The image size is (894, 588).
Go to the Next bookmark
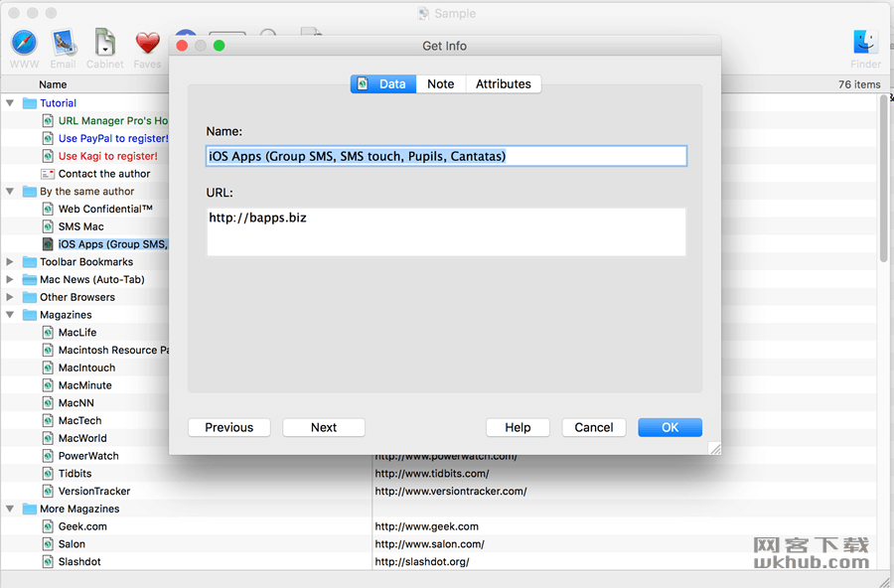[x=324, y=428]
